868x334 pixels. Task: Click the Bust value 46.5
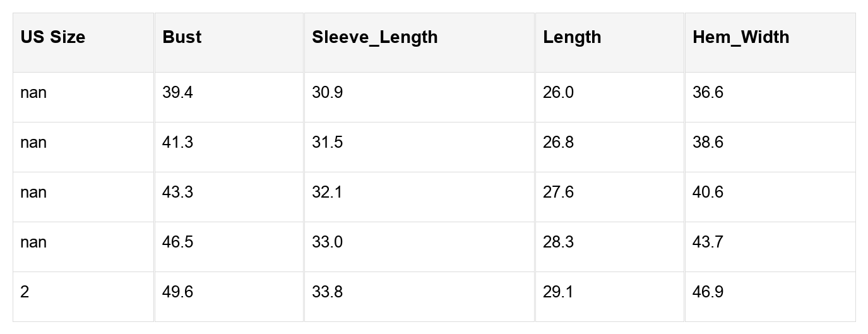click(x=177, y=242)
